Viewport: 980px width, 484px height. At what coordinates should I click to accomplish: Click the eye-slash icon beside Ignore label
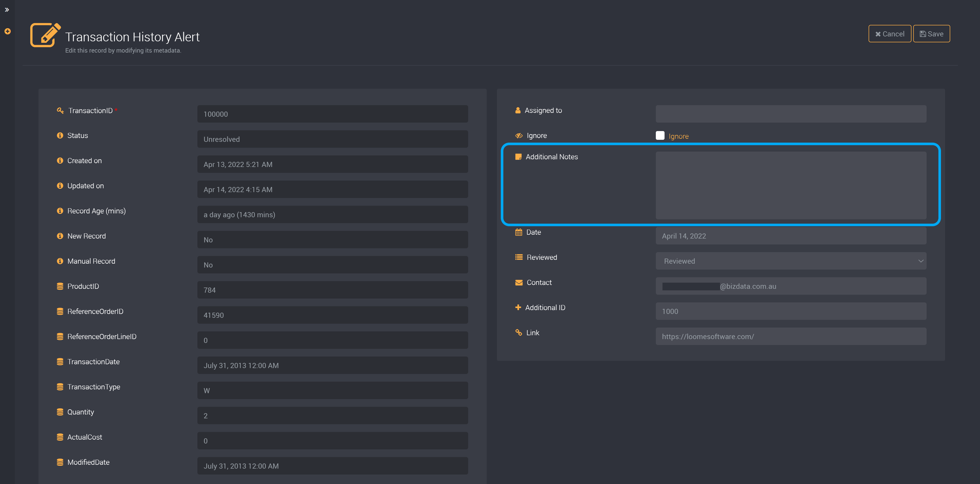[519, 136]
